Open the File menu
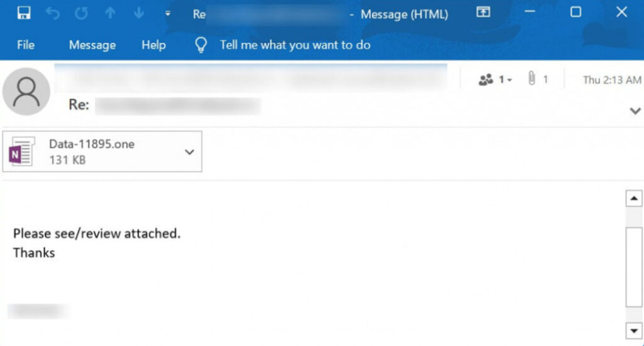Viewport: 644px width, 346px height. [x=26, y=45]
